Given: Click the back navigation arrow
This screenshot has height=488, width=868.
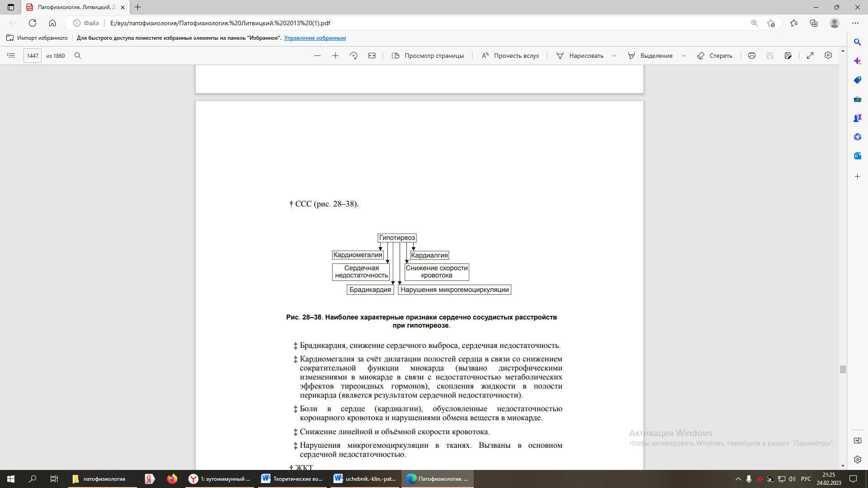Looking at the screenshot, I should tap(13, 23).
